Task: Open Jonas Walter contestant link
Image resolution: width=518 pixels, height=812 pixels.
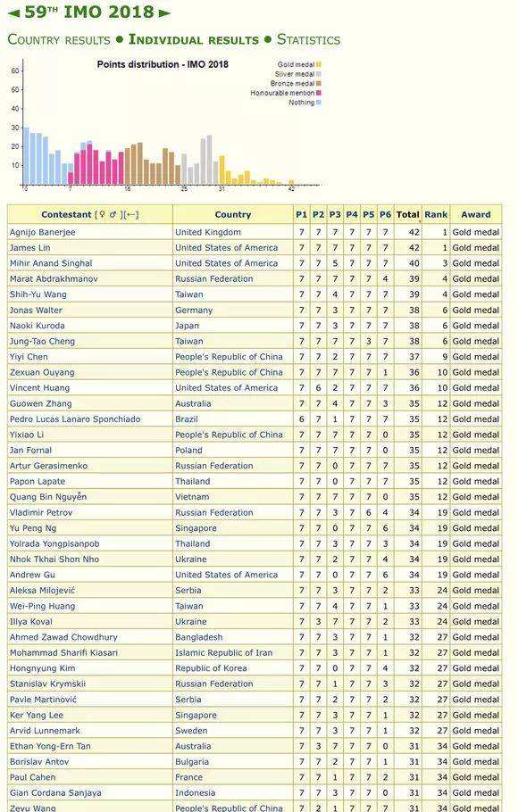Action: point(36,310)
